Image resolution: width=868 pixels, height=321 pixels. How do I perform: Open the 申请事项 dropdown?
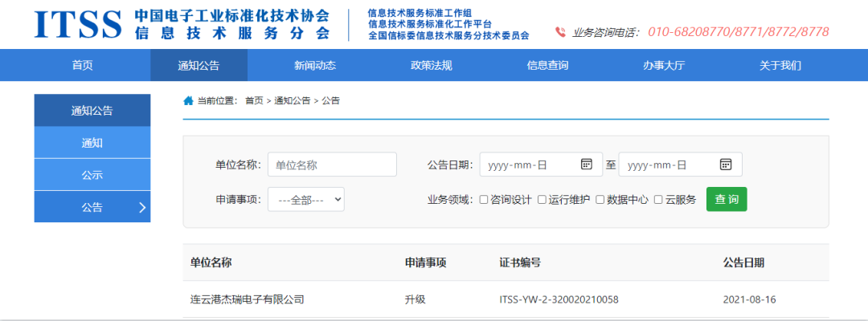[305, 199]
